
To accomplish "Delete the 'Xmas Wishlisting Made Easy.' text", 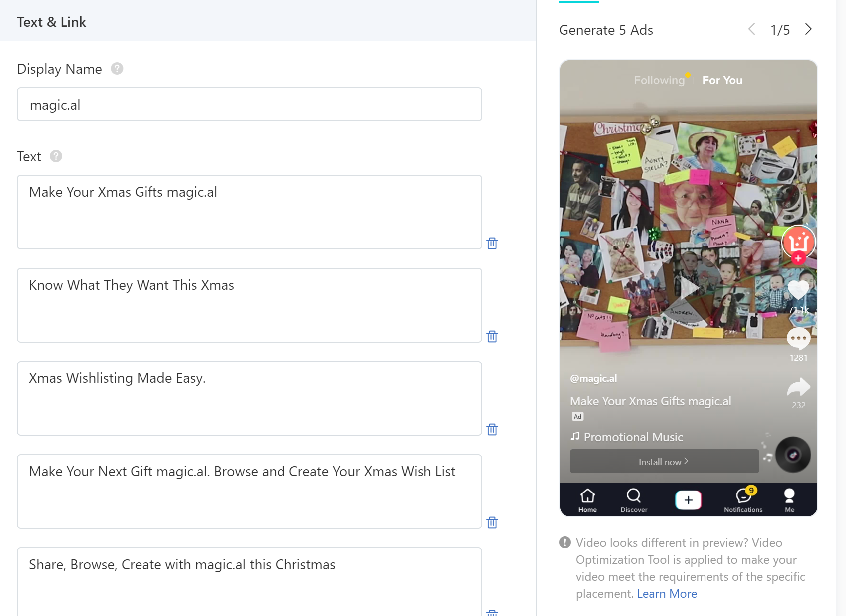I will [x=492, y=429].
